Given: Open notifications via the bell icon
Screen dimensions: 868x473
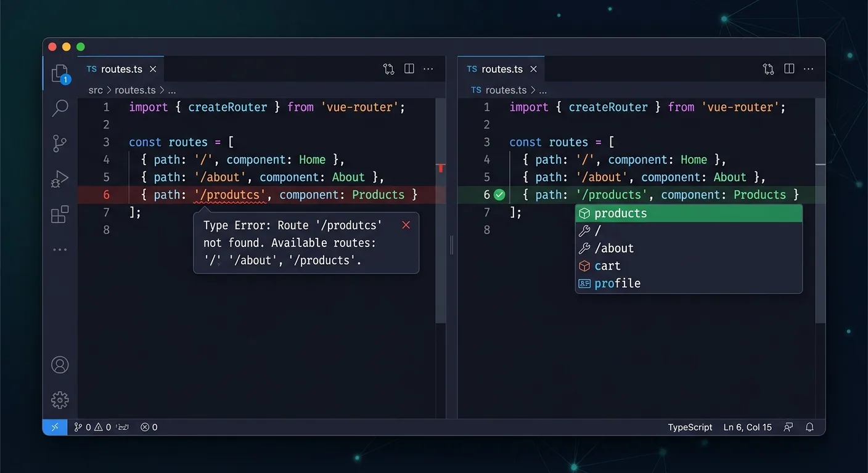Looking at the screenshot, I should coord(809,427).
